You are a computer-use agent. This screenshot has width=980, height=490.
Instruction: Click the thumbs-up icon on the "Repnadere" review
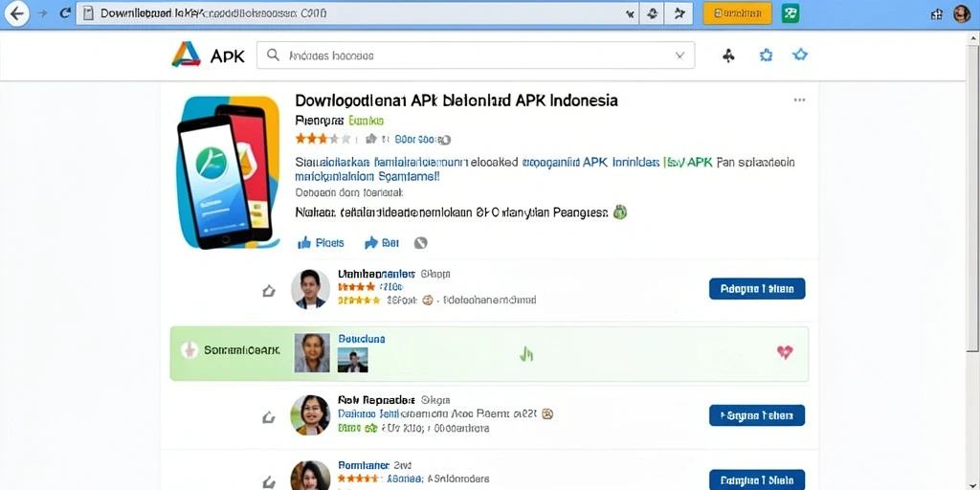tap(269, 417)
